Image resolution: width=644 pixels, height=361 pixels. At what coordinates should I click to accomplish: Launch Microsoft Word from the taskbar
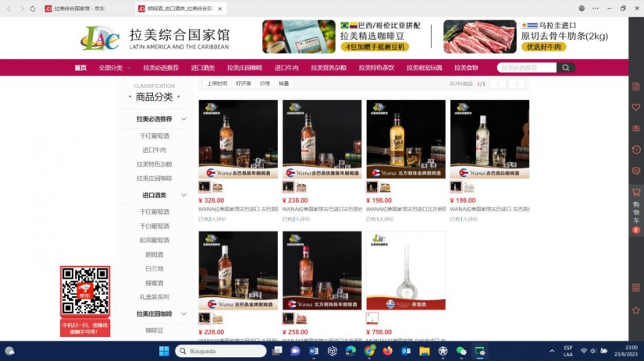(314, 351)
